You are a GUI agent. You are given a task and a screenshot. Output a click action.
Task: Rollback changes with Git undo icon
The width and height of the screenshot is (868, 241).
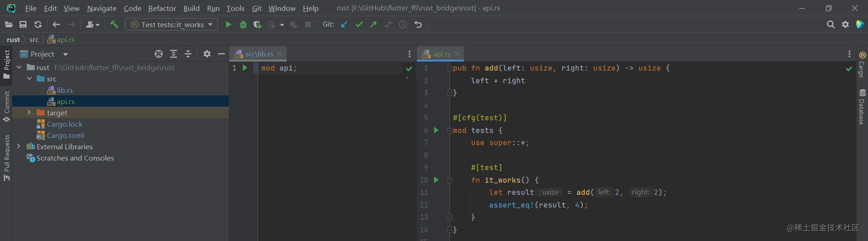[x=418, y=24]
